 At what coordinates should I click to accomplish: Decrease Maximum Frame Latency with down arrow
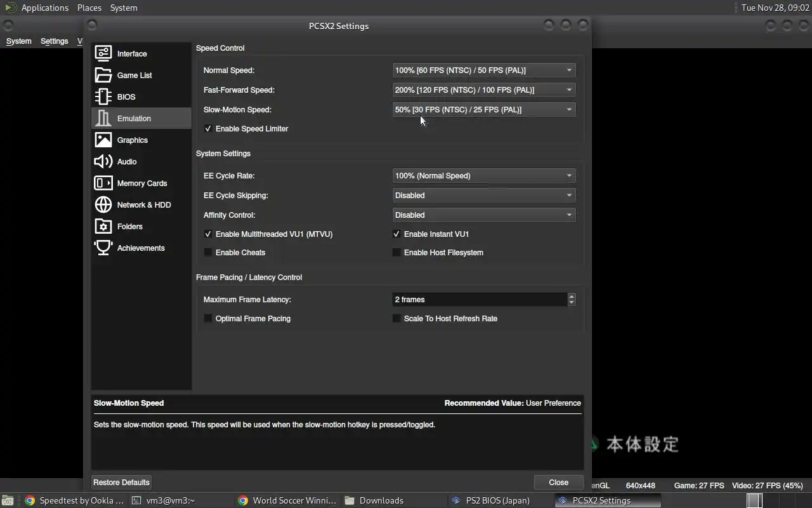point(572,302)
